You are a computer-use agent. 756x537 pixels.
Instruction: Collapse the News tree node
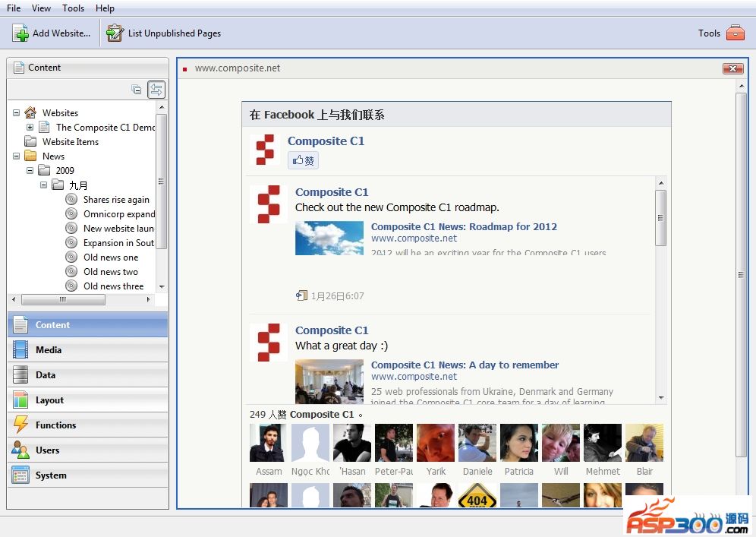[17, 156]
